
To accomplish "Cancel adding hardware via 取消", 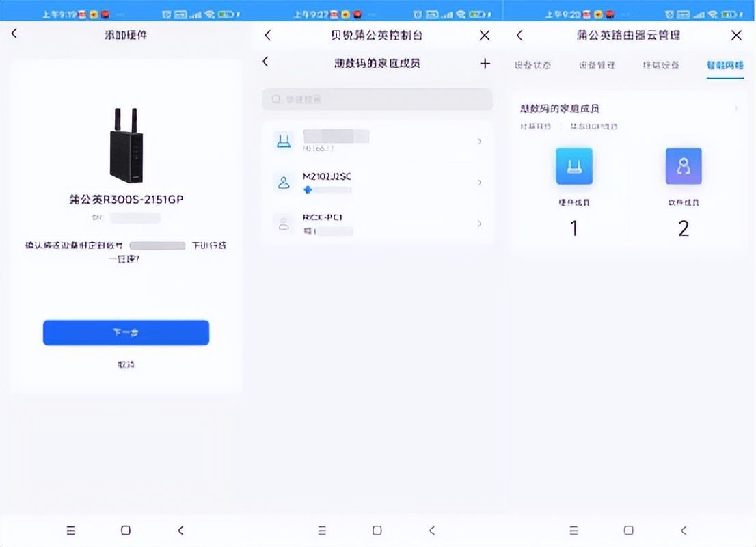I will pyautogui.click(x=126, y=364).
